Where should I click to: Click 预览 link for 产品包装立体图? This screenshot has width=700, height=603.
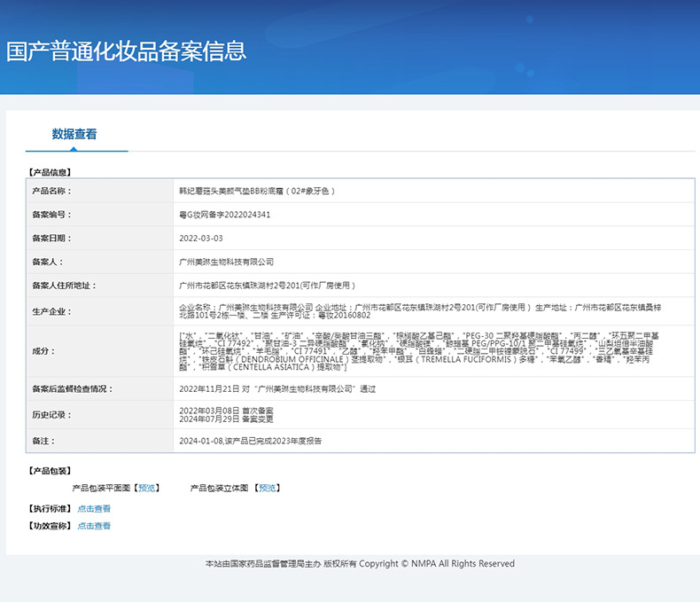267,488
